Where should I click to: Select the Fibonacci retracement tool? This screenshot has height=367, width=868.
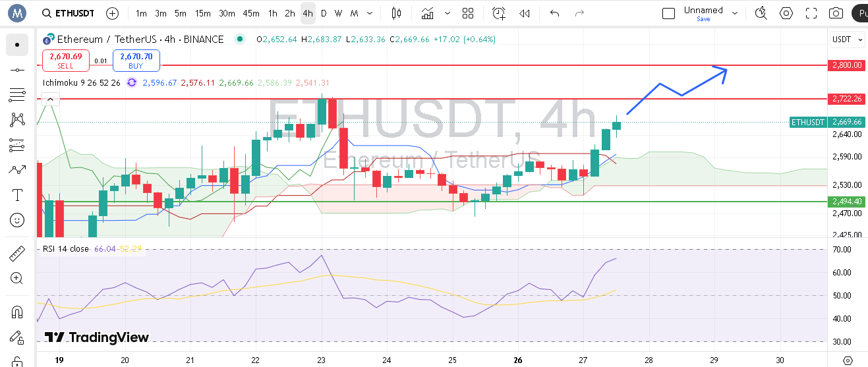[x=17, y=95]
